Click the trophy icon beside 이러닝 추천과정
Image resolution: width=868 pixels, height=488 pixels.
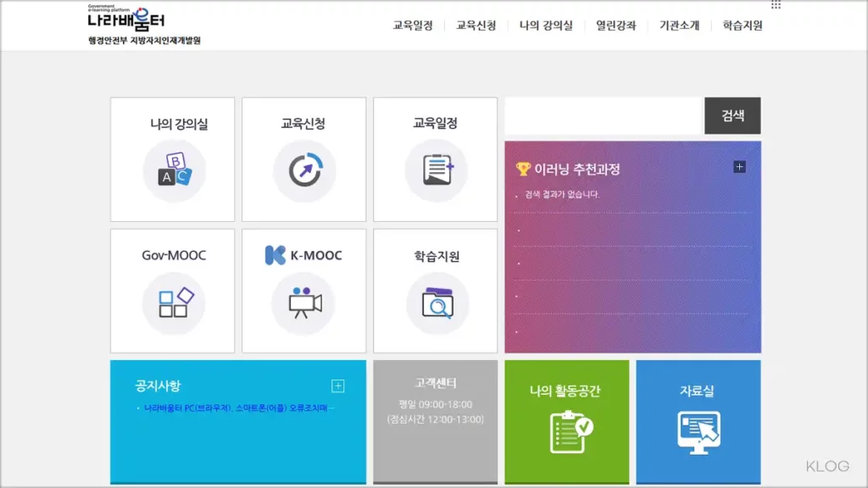click(522, 169)
